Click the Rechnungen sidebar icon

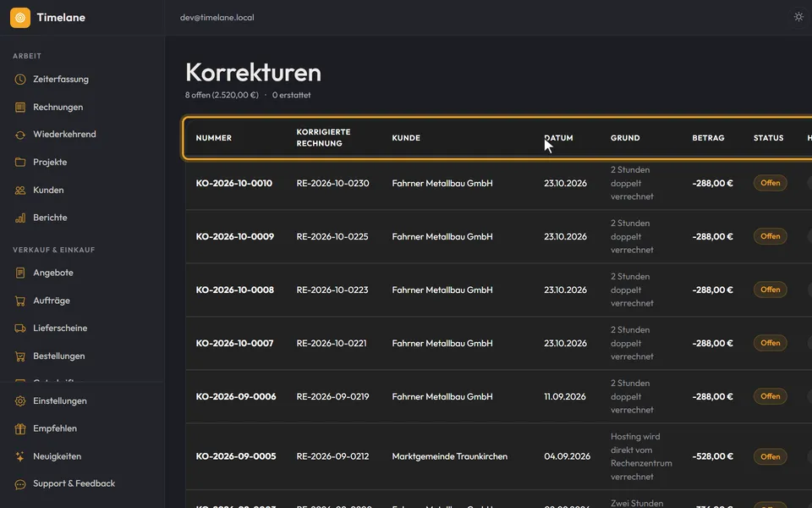(20, 108)
